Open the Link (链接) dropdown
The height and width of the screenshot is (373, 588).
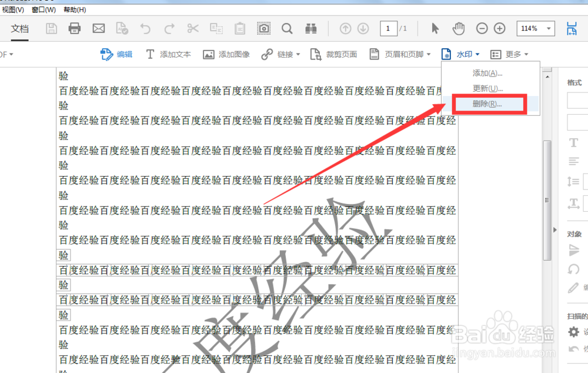point(280,54)
